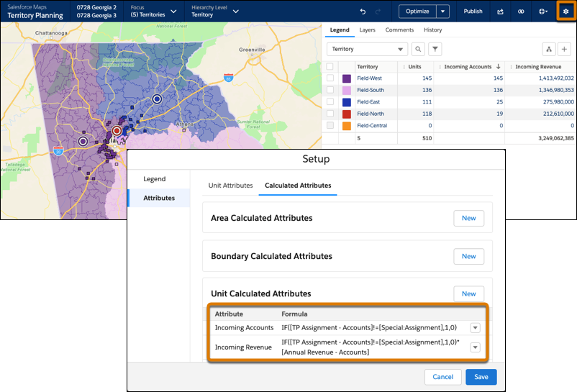Click New for Unit Calculated Attributes
577x392 pixels.
click(x=468, y=293)
